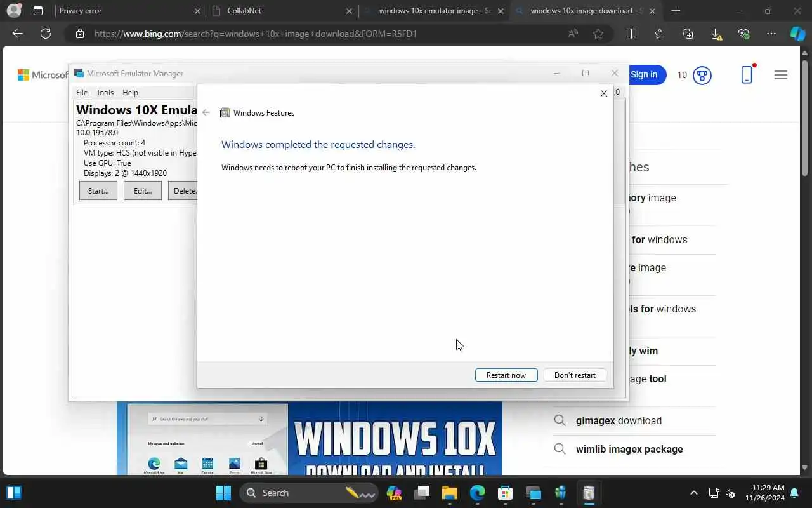Click Start... button for Windows 10X Emulator
Screen dimensions: 812x508
click(x=98, y=190)
